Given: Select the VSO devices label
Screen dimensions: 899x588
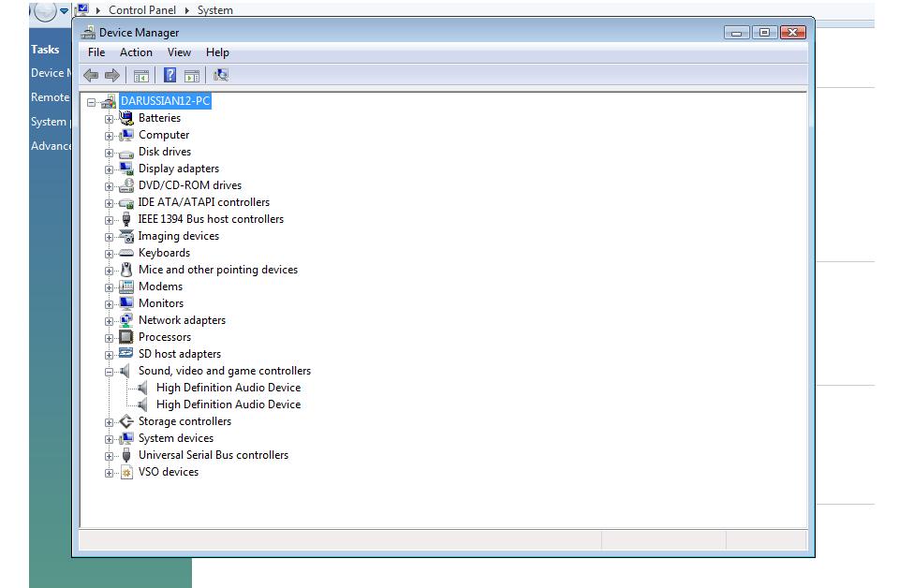Looking at the screenshot, I should (x=169, y=472).
